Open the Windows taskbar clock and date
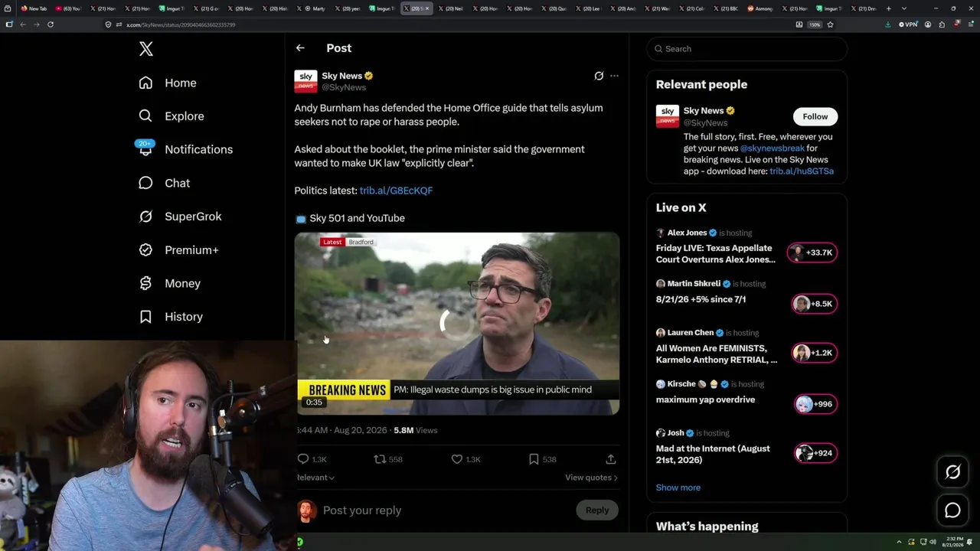 tap(953, 542)
